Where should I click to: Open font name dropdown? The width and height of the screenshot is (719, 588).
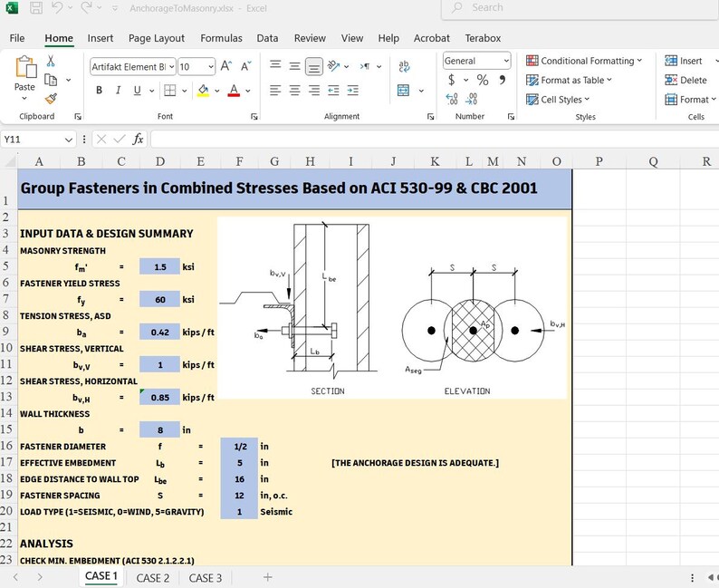tap(171, 67)
